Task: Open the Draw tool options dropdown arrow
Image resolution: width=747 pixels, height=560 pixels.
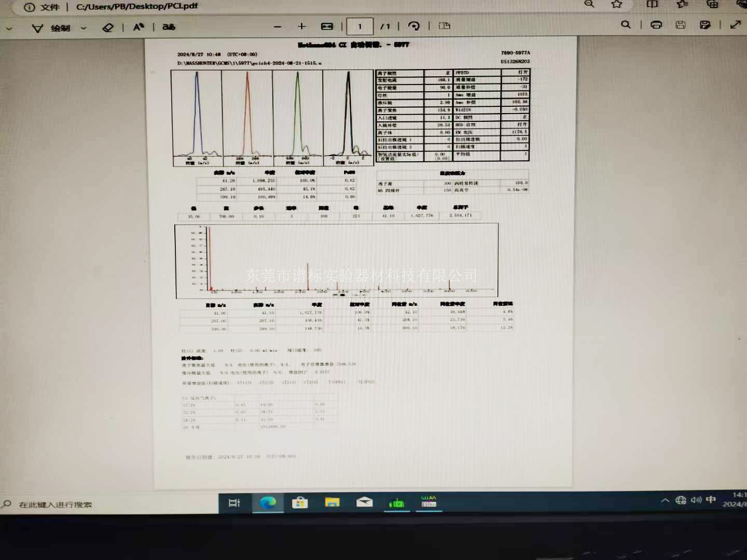Action: (x=84, y=28)
